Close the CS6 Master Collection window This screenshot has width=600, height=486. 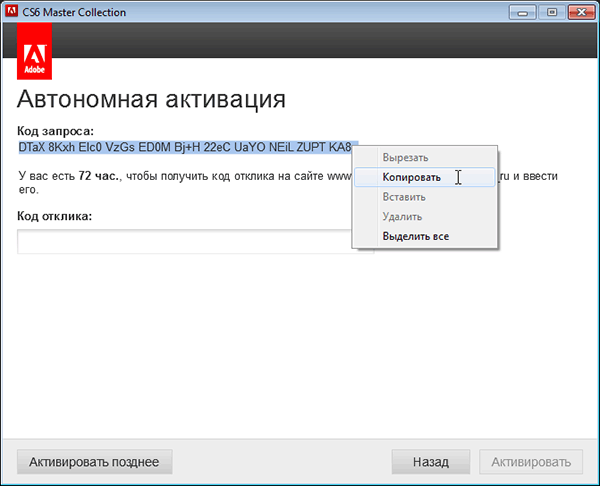581,12
